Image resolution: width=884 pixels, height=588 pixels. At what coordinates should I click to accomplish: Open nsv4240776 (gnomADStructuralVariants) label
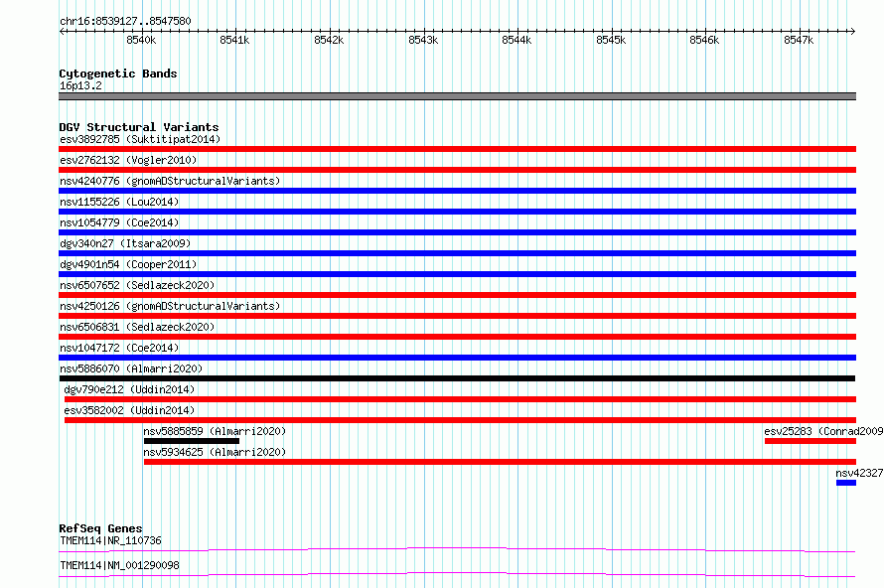pyautogui.click(x=170, y=181)
